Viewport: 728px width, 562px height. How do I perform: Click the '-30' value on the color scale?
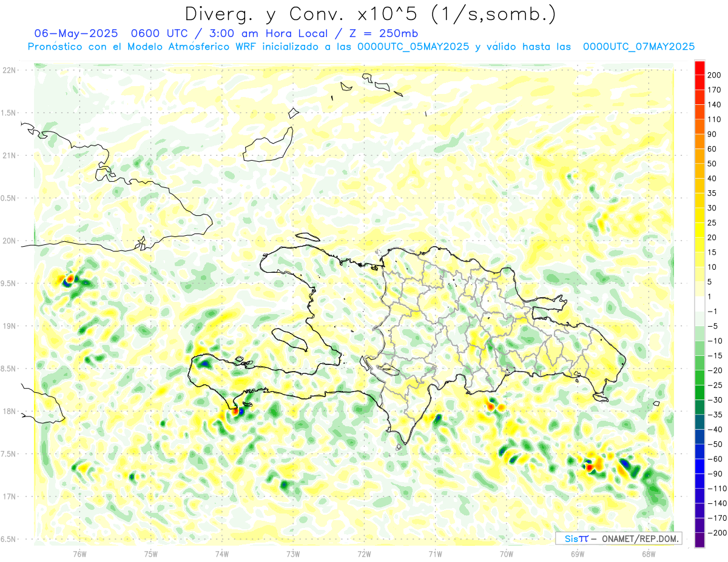click(715, 400)
